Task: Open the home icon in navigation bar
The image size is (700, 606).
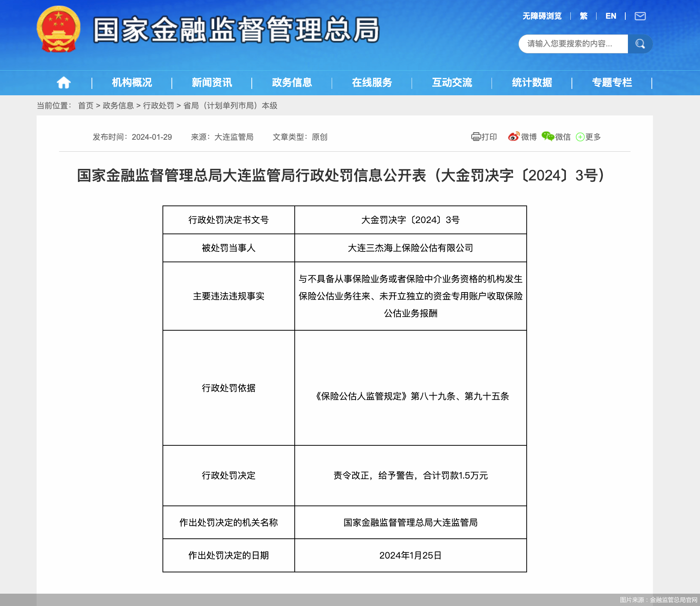Action: tap(64, 83)
